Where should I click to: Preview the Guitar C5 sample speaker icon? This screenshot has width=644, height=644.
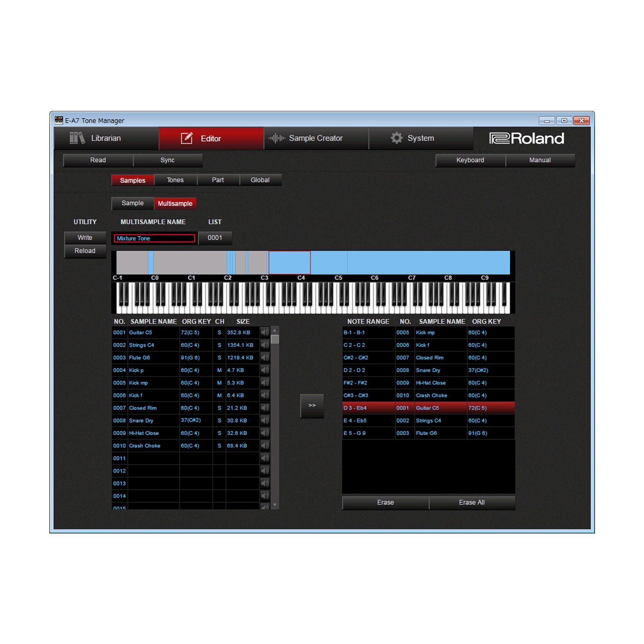(265, 332)
